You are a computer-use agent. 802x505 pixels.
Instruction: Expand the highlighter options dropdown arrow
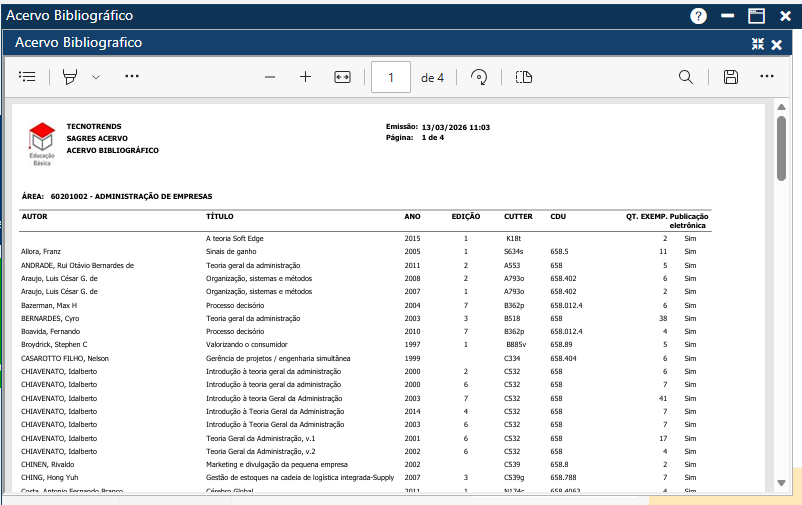[96, 77]
